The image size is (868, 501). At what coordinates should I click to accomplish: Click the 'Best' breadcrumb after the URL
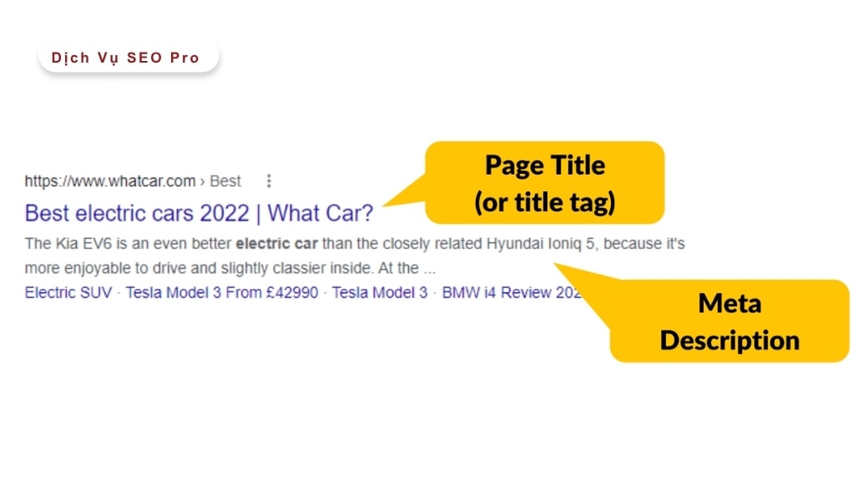point(225,181)
